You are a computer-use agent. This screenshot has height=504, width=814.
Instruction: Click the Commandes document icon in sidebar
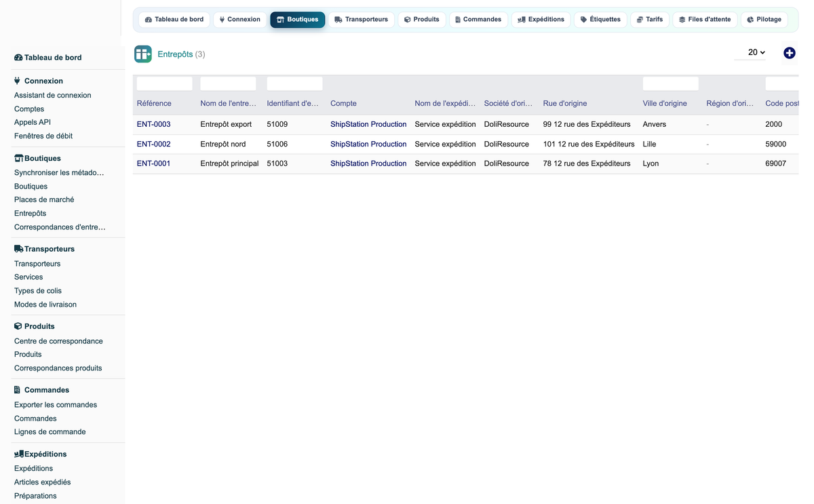pos(18,390)
